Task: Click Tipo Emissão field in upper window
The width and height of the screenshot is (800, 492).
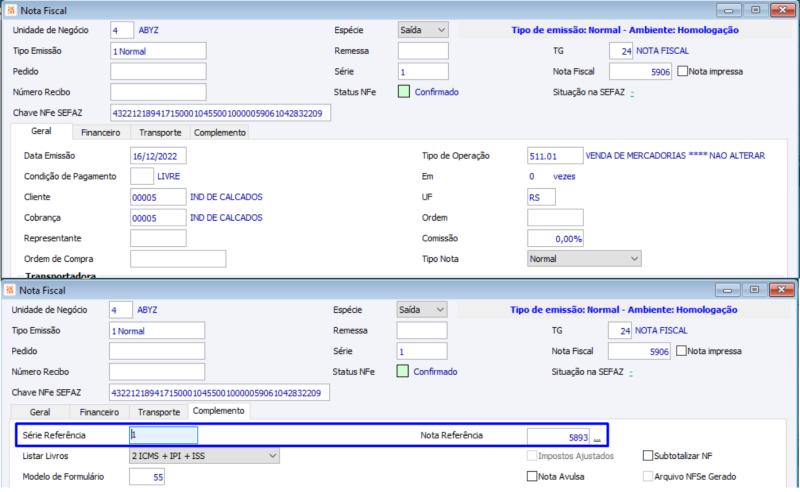Action: 158,51
